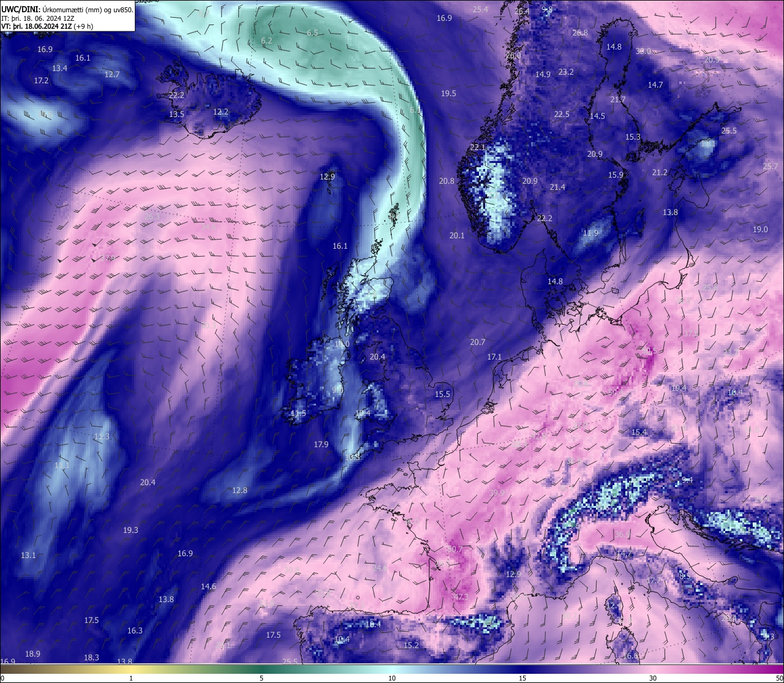
Task: Click the 18.3 value label
Action: click(x=91, y=658)
